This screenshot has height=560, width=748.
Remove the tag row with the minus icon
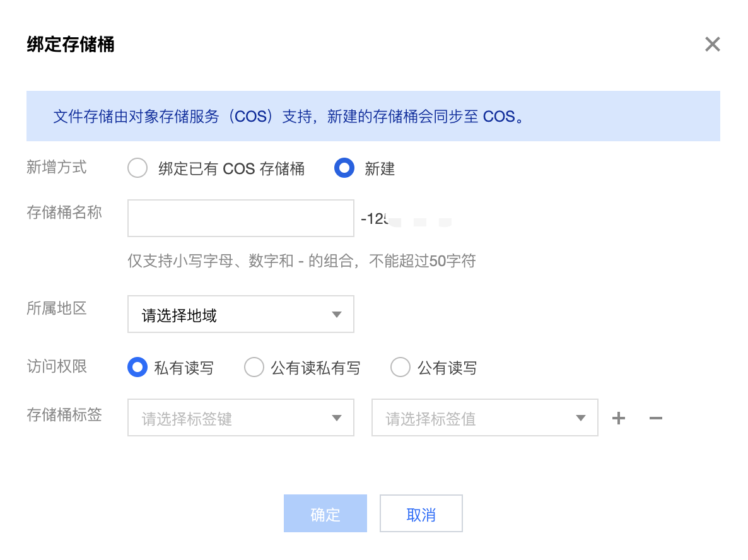[x=656, y=418]
